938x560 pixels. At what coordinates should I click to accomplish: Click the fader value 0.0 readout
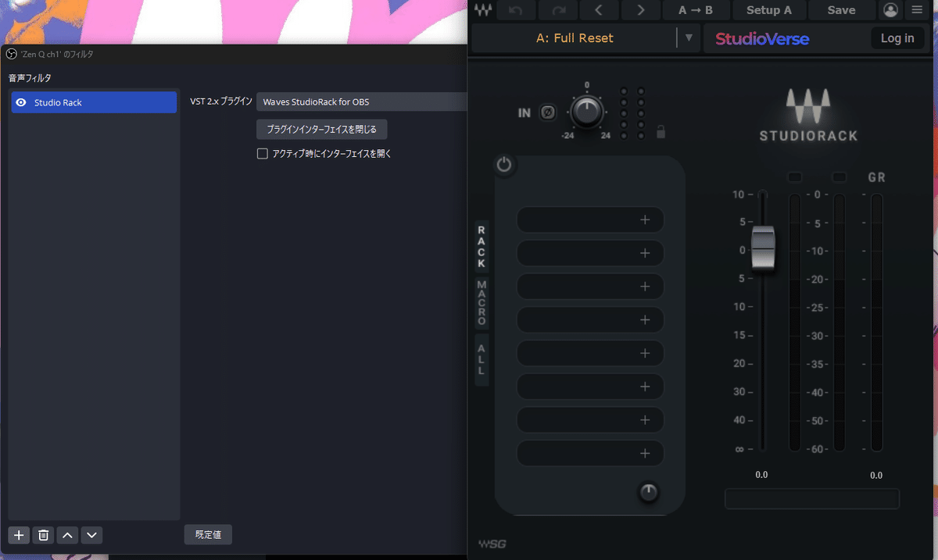tap(762, 475)
